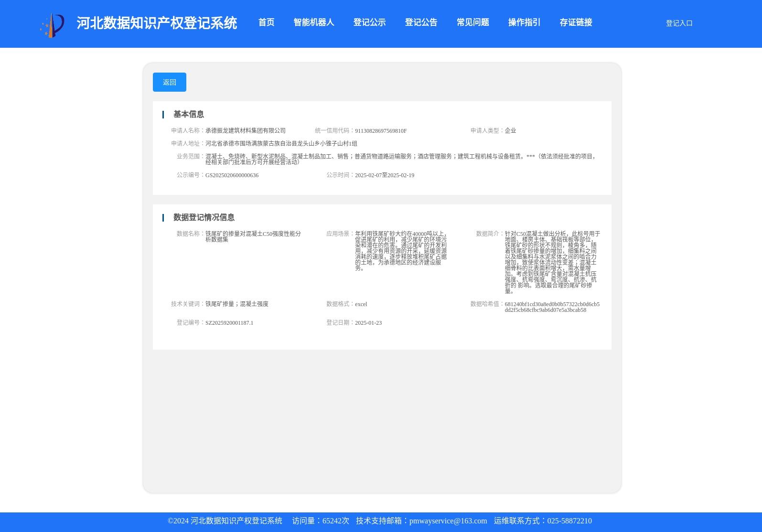Screen dimensions: 762x532
Task: Click credit code 91130828697569810F
Action: pos(381,131)
